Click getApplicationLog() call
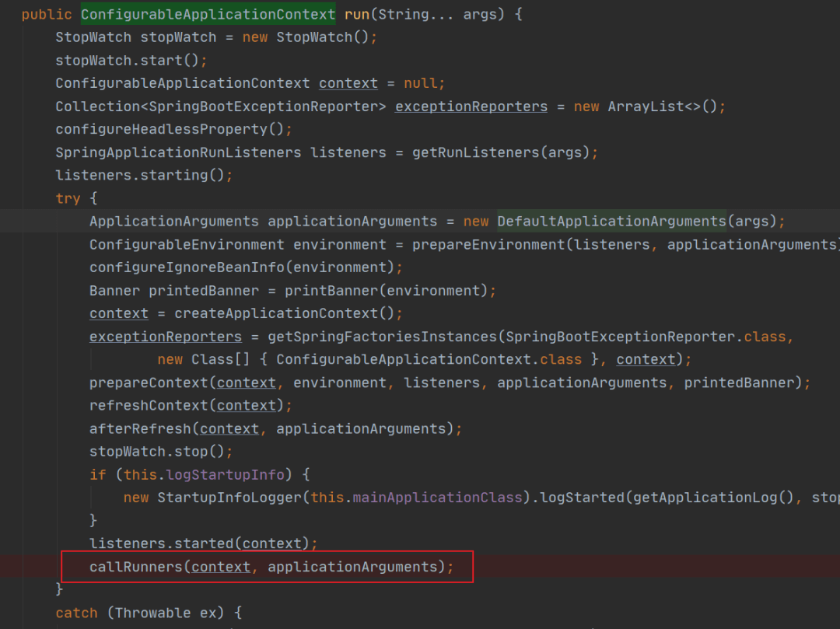Screen dimensions: 840x629 [x=713, y=498]
